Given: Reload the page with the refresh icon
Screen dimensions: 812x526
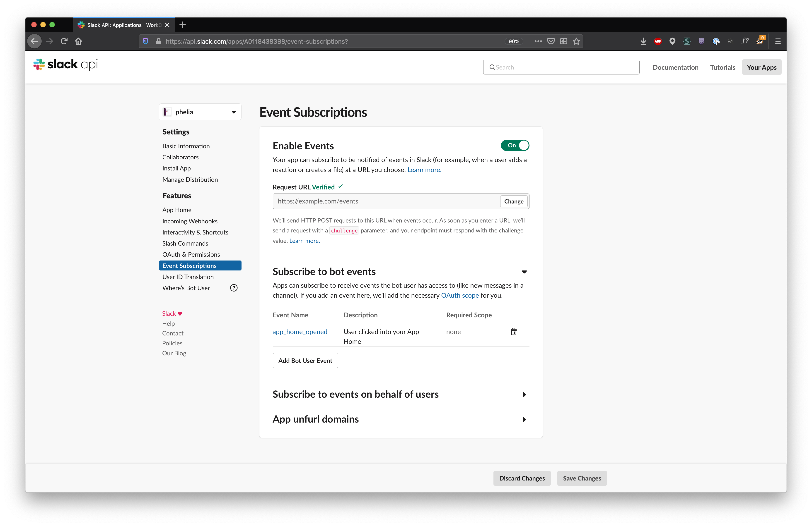Looking at the screenshot, I should coord(64,41).
